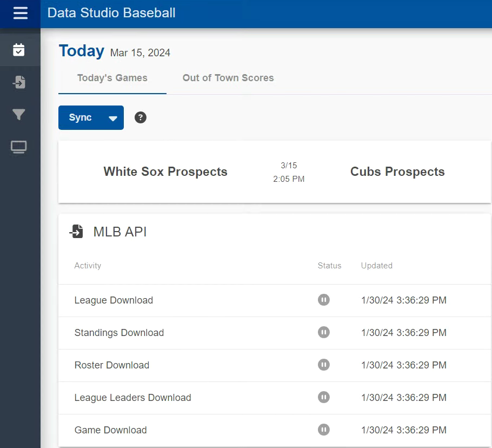Toggle the League Leaders Download pause status

pos(324,397)
